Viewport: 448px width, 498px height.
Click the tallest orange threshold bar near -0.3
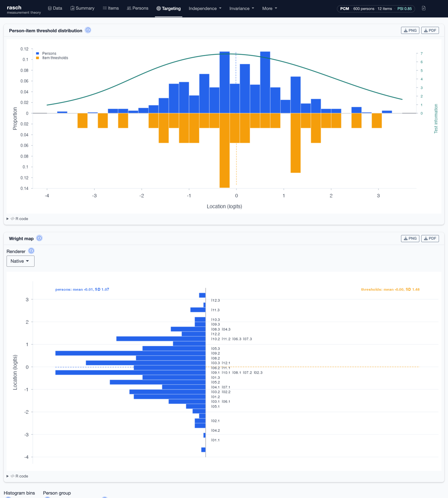225,150
